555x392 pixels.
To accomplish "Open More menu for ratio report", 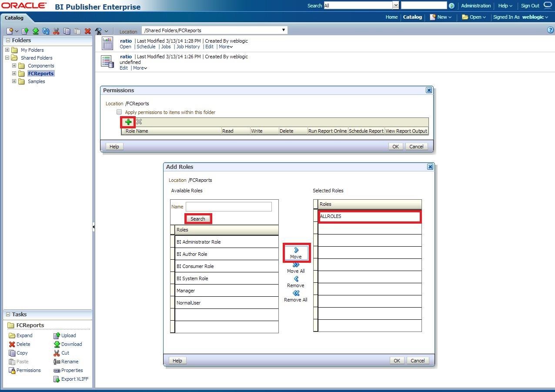I will pos(226,47).
